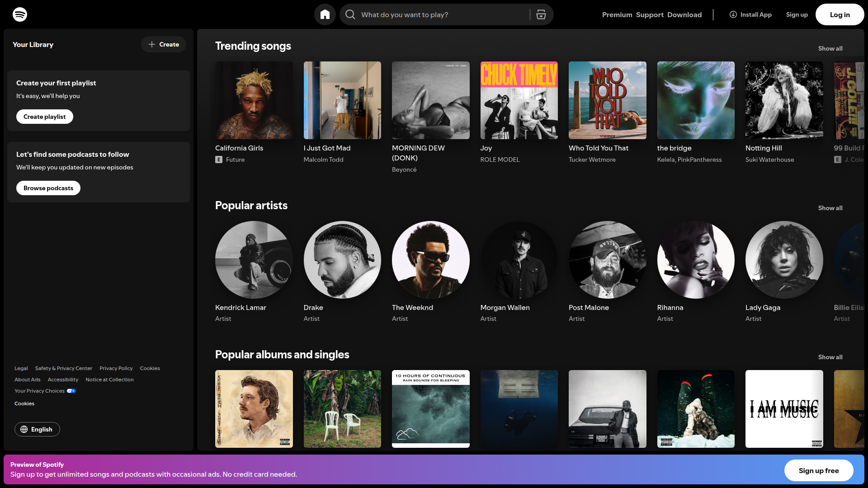
Task: Open MORNING DEW (DONK) cover art
Action: coord(431,100)
